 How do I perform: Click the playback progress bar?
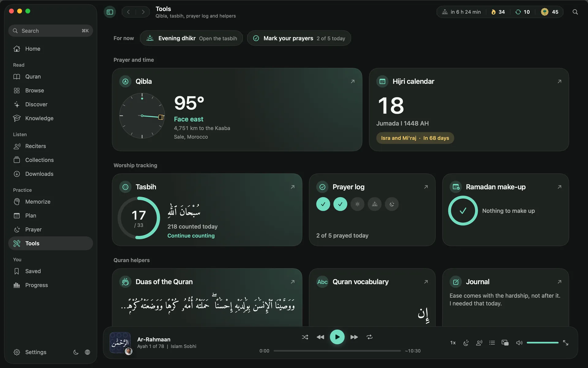(337, 351)
